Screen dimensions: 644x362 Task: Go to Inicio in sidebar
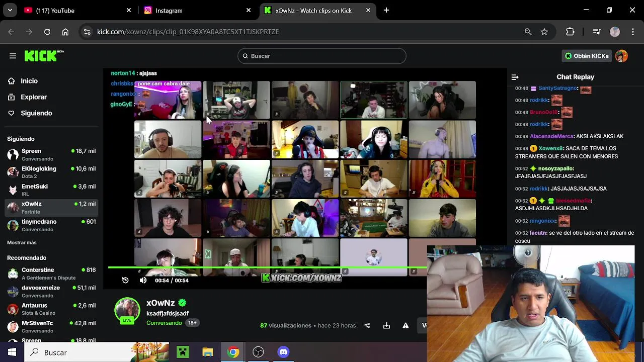pyautogui.click(x=29, y=81)
